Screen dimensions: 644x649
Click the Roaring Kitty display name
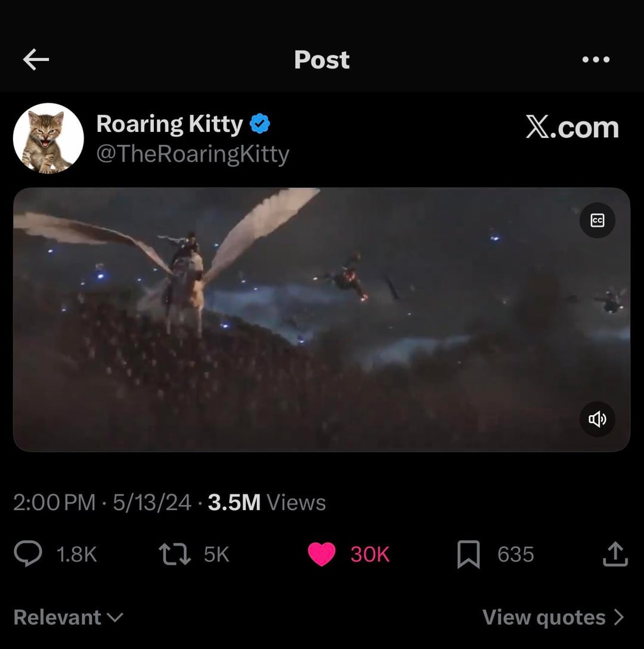tap(170, 123)
